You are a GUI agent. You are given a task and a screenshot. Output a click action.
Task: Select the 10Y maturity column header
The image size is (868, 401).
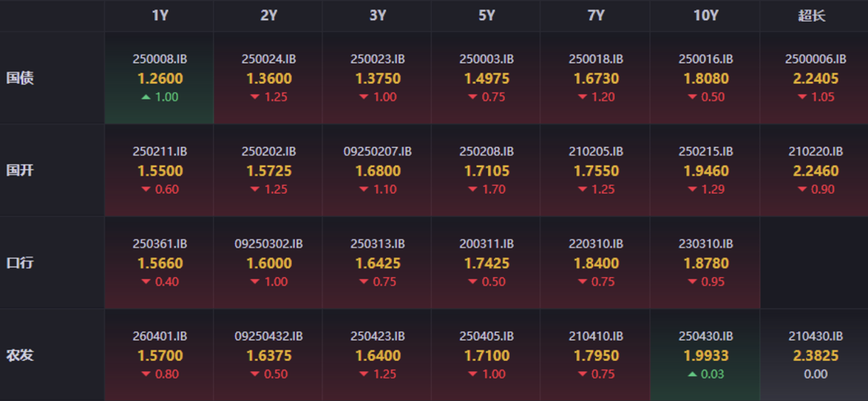(x=705, y=15)
